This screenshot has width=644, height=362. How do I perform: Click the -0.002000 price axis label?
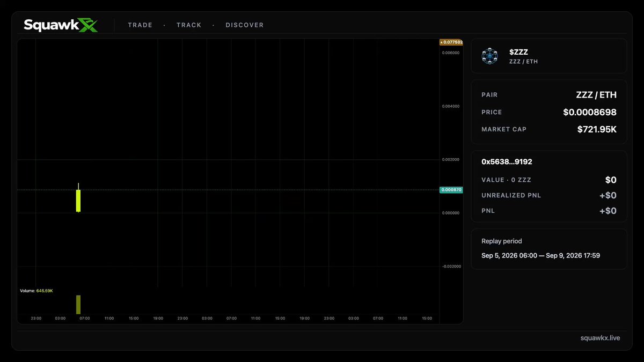pos(451,267)
